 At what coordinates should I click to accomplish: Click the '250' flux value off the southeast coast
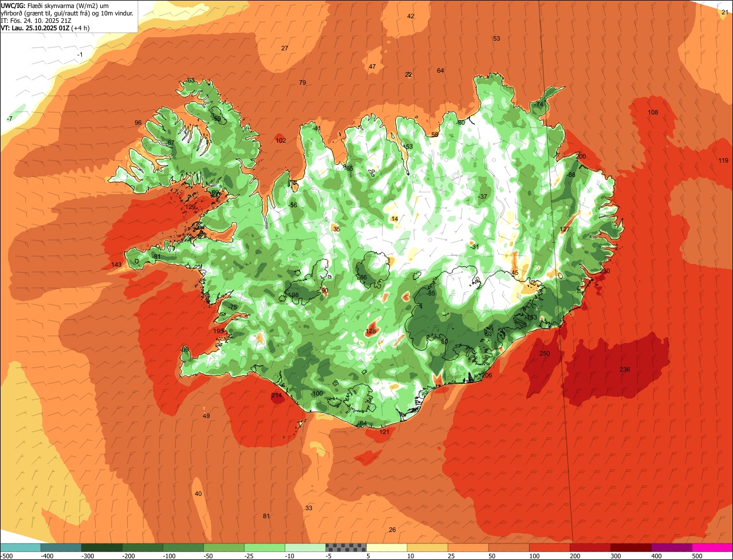[545, 353]
